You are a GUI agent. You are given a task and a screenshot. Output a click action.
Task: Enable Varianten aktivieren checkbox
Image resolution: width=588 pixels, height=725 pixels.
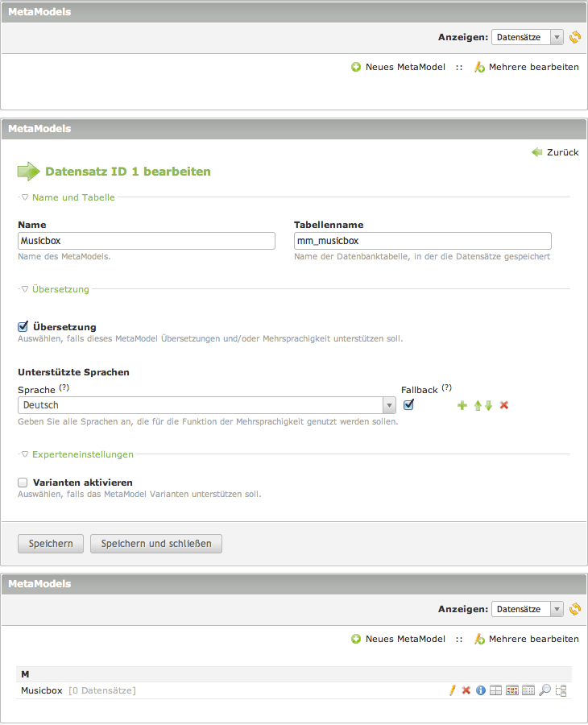pyautogui.click(x=23, y=482)
